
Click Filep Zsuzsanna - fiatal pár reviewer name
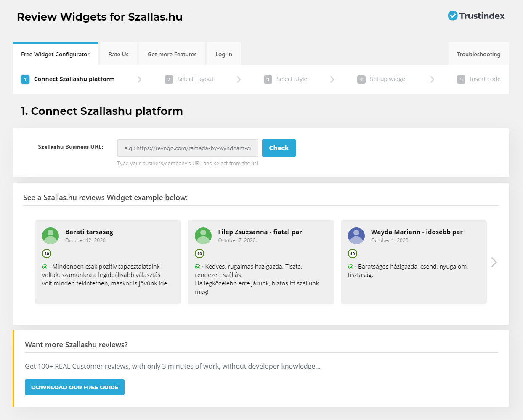[x=260, y=232]
